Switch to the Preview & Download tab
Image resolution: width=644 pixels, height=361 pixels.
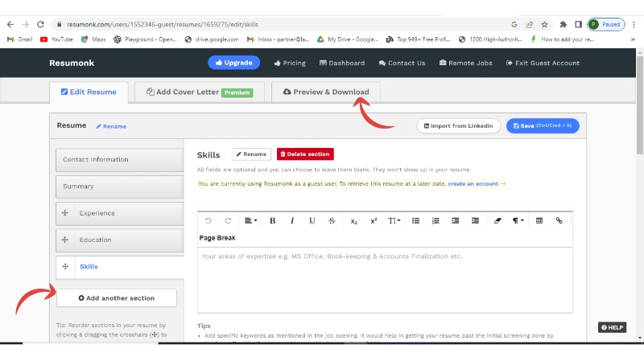pyautogui.click(x=326, y=92)
